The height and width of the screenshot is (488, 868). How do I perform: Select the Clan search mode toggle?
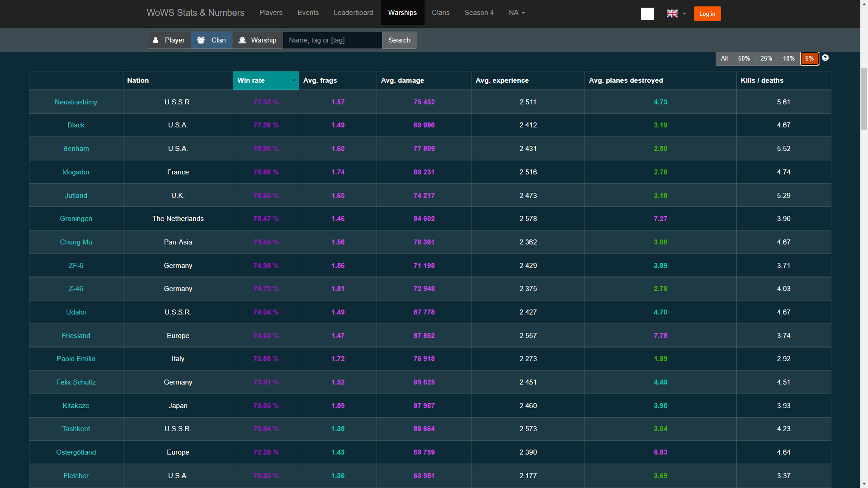212,40
